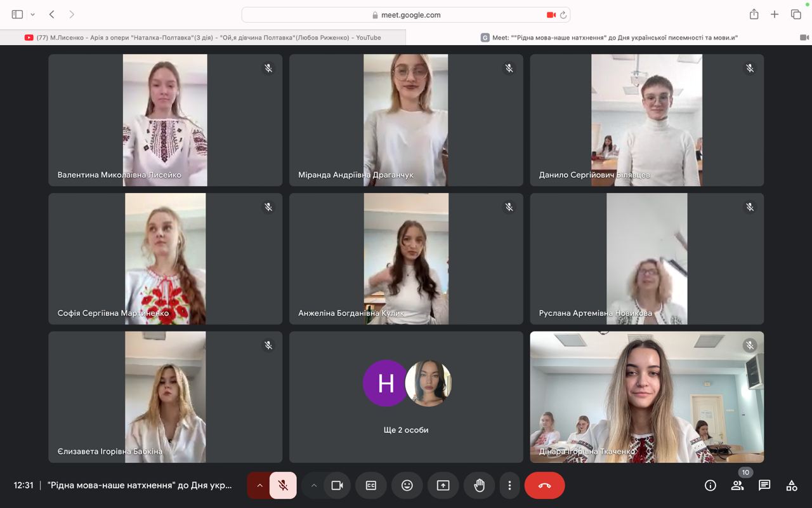Switch to the YouTube Лисенко tab

click(x=203, y=37)
